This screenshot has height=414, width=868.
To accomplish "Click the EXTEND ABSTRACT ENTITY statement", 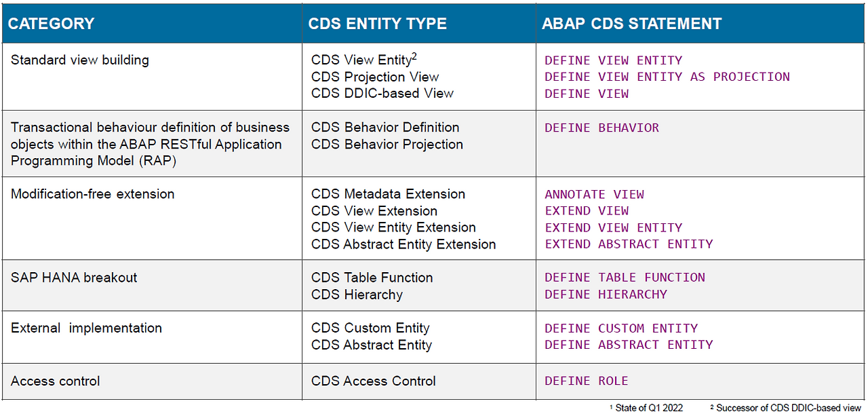I will (629, 244).
